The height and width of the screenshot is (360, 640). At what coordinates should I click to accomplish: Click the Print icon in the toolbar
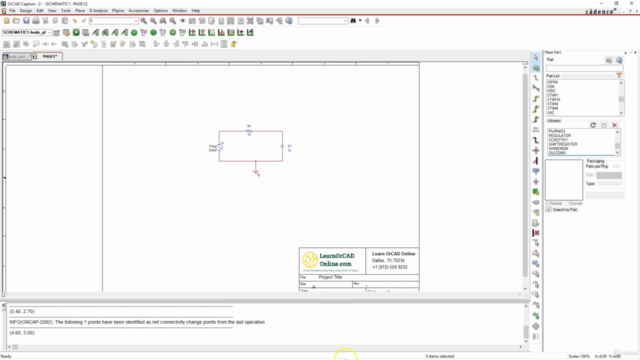[36, 21]
